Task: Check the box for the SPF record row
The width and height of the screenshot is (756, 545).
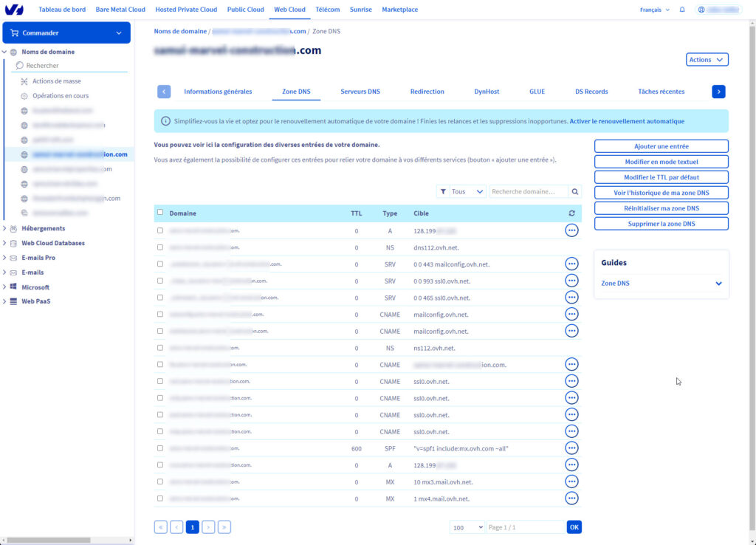Action: click(x=160, y=448)
